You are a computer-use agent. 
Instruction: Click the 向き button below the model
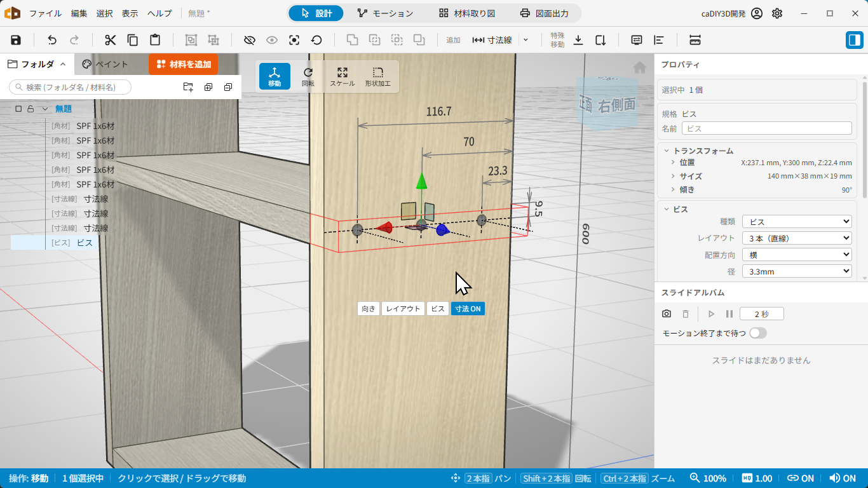[x=369, y=309]
